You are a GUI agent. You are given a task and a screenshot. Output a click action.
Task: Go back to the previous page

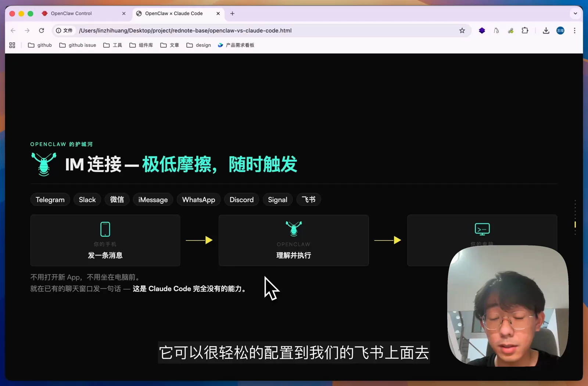[13, 31]
